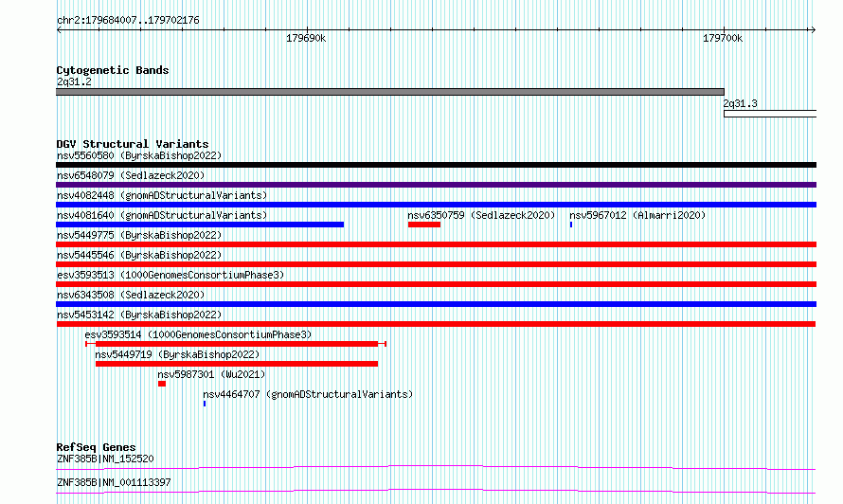Image resolution: width=843 pixels, height=504 pixels.
Task: Click the nsv5445546 (ByrskaBishop2022) label
Action: (x=139, y=256)
